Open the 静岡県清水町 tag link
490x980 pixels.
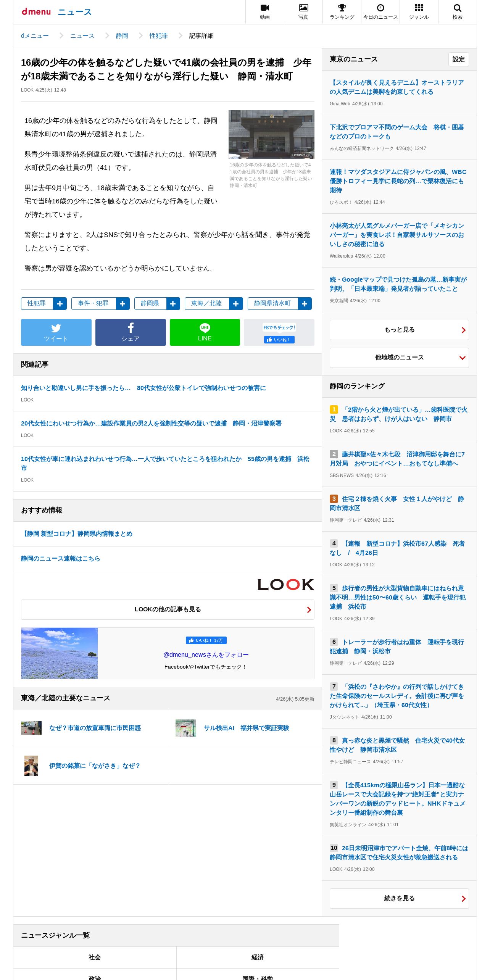tap(273, 304)
